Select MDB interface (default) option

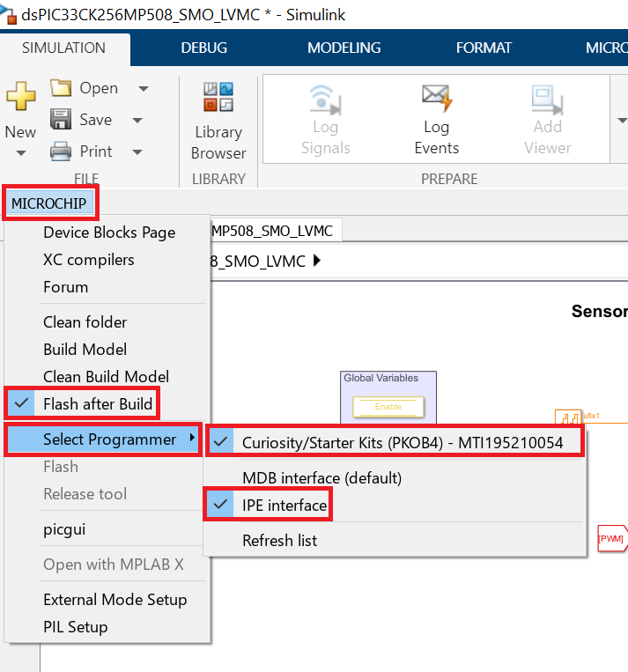(321, 478)
